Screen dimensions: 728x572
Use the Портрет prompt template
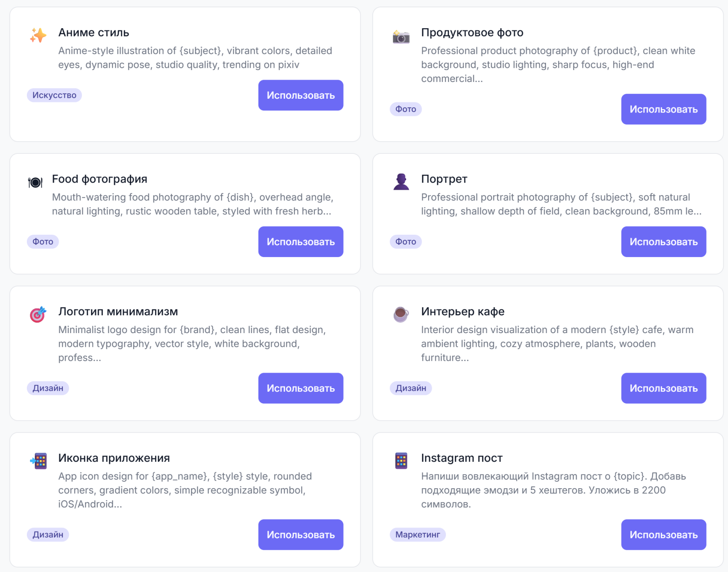coord(663,242)
